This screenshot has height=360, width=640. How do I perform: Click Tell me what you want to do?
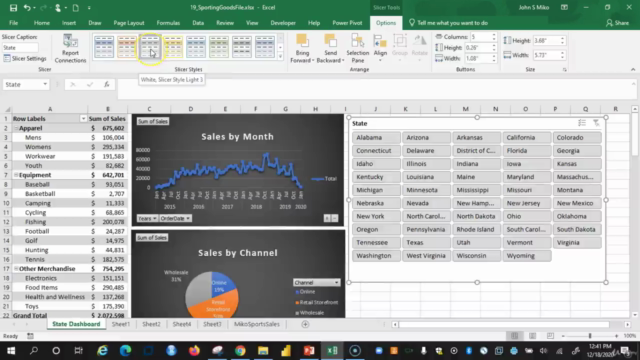448,23
